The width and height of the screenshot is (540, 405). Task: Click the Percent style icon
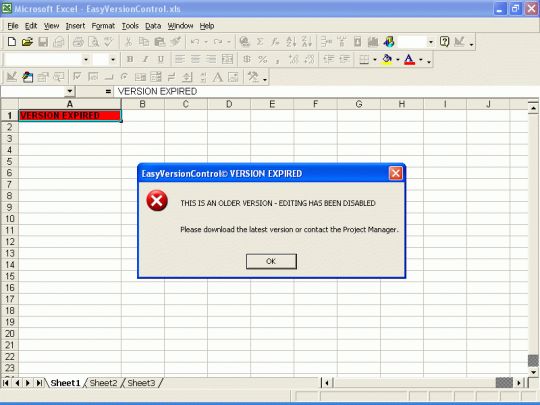click(x=262, y=59)
